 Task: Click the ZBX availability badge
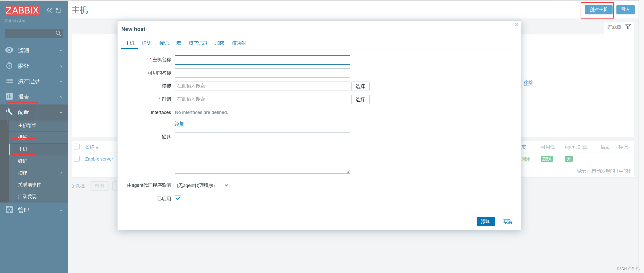tap(547, 159)
